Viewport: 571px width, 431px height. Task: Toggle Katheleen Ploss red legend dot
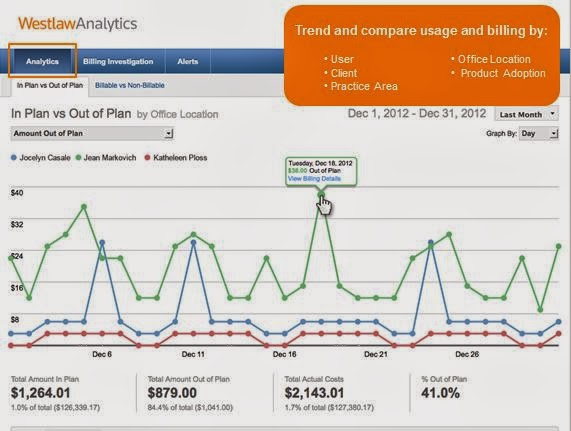click(x=147, y=158)
